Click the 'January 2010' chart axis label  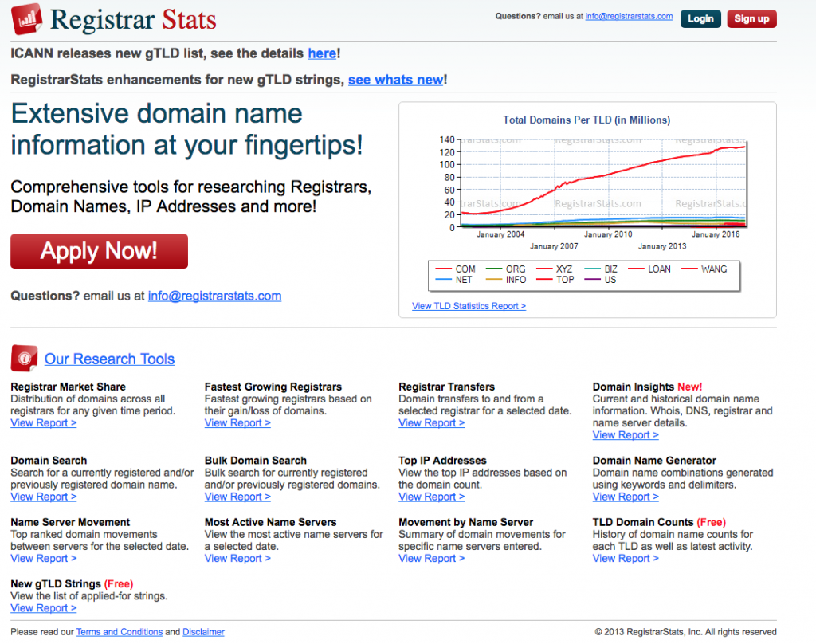tap(608, 234)
